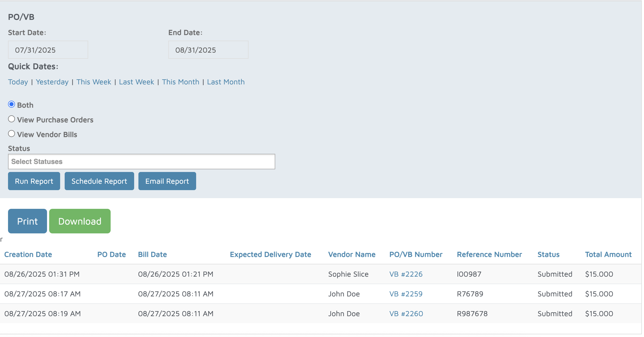Click the green Download button
Viewport: 644px width, 337px height.
click(x=80, y=221)
